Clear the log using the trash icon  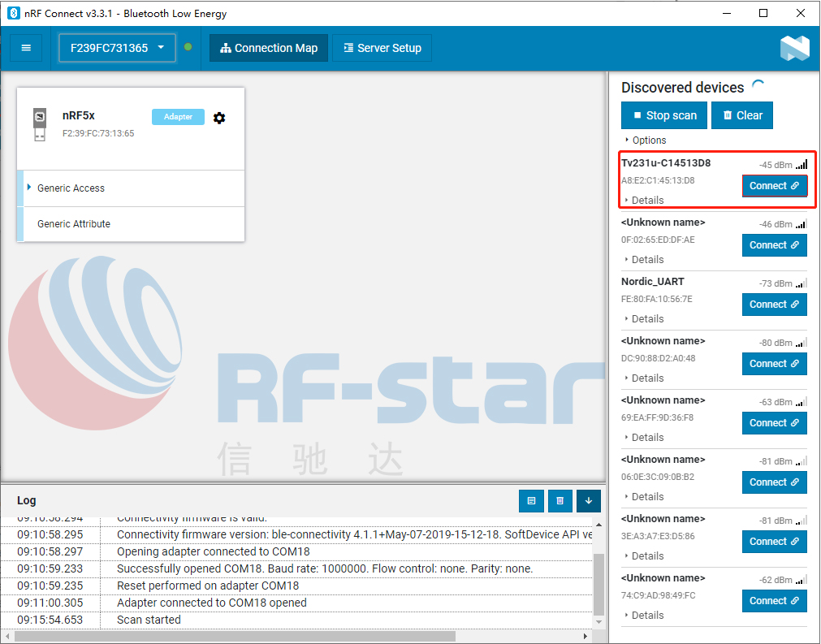tap(560, 501)
